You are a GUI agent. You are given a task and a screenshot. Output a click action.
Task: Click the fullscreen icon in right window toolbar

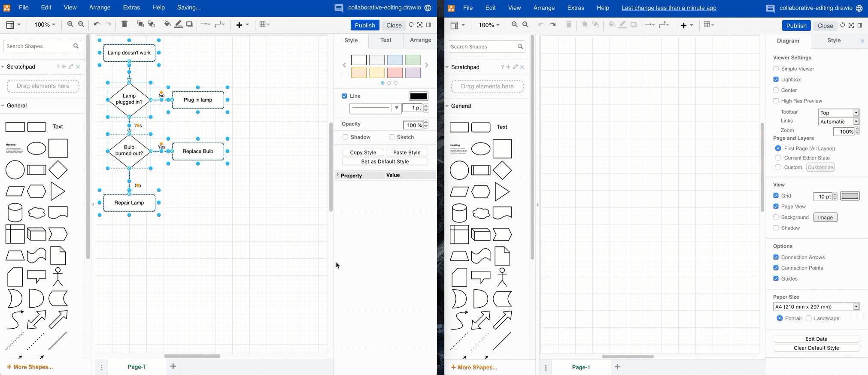(851, 25)
